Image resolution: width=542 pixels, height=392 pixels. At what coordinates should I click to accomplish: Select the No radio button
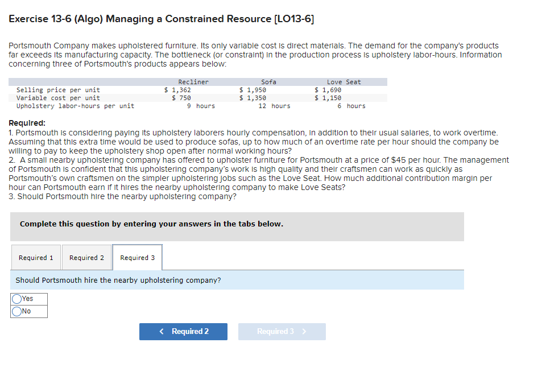point(17,311)
